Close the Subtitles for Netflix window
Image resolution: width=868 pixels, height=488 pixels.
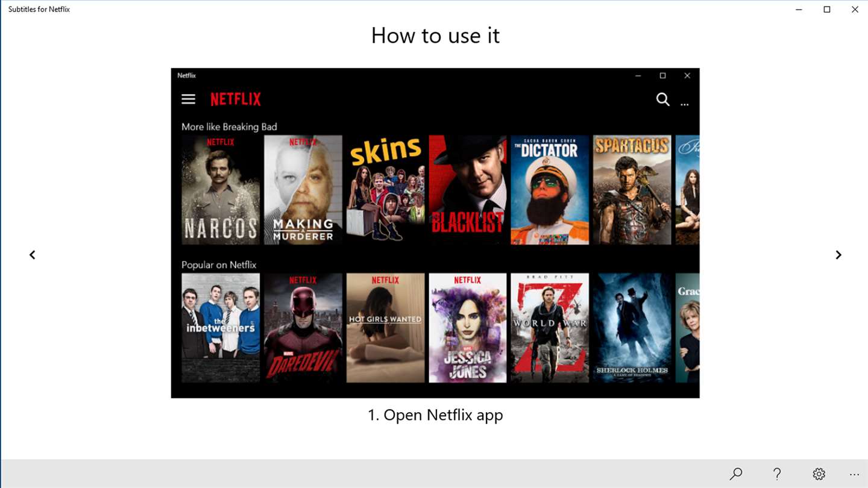855,10
